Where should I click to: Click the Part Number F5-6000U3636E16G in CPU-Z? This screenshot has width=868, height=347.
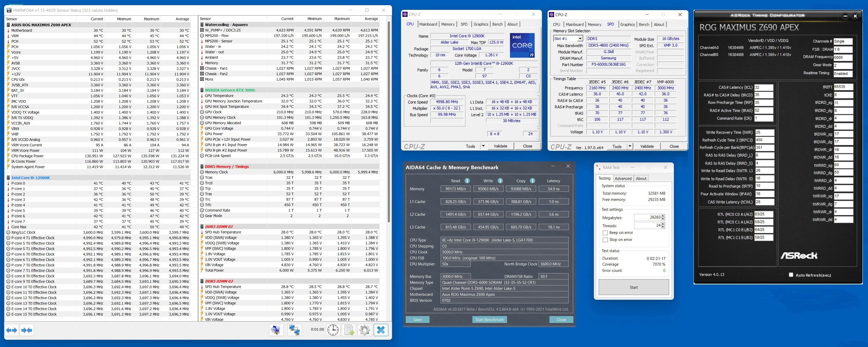[608, 65]
